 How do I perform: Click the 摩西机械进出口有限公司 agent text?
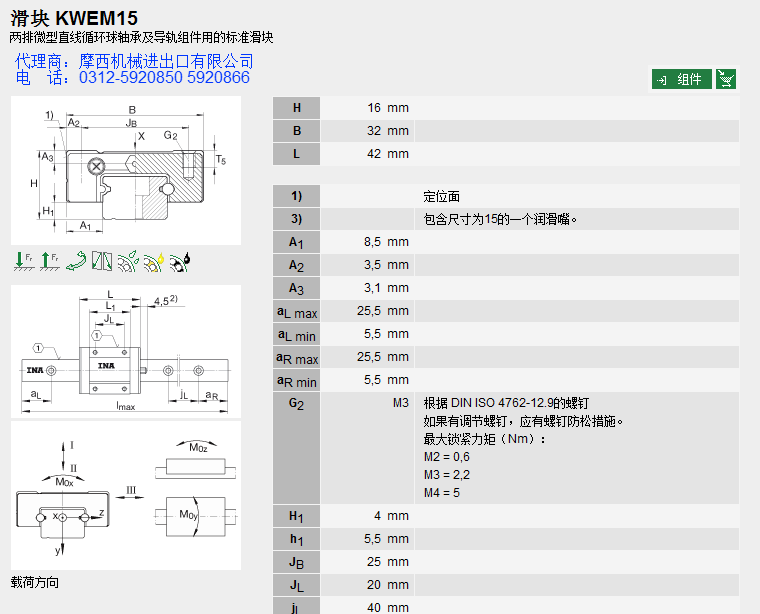click(x=166, y=61)
